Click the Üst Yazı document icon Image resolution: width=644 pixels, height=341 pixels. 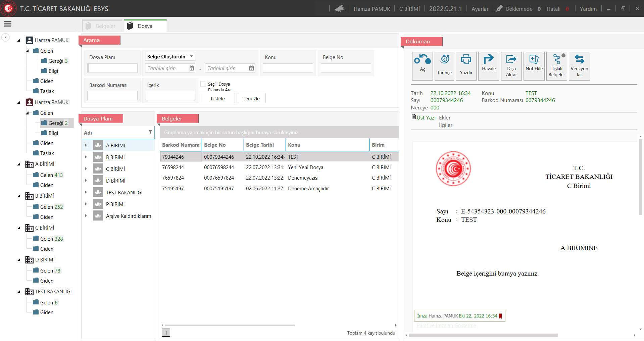pos(414,117)
